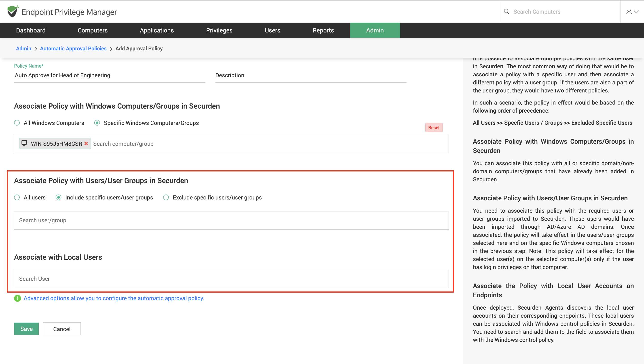Select Specific Windows Computers/Groups radio option

pos(97,123)
